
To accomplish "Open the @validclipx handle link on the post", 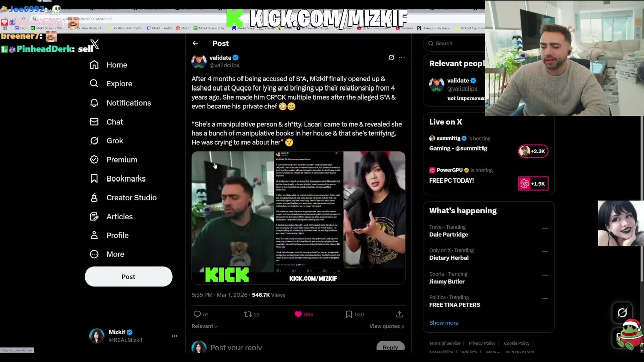I will 224,66.
